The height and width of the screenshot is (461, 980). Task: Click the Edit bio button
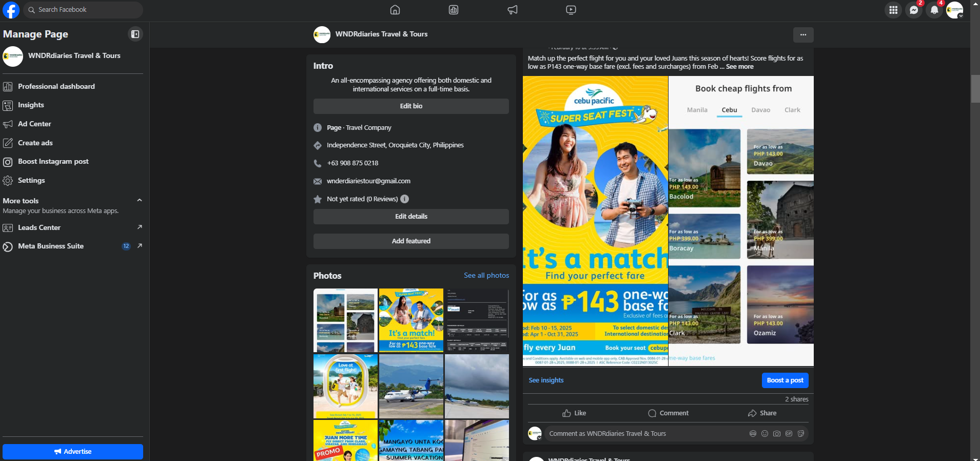pos(411,106)
